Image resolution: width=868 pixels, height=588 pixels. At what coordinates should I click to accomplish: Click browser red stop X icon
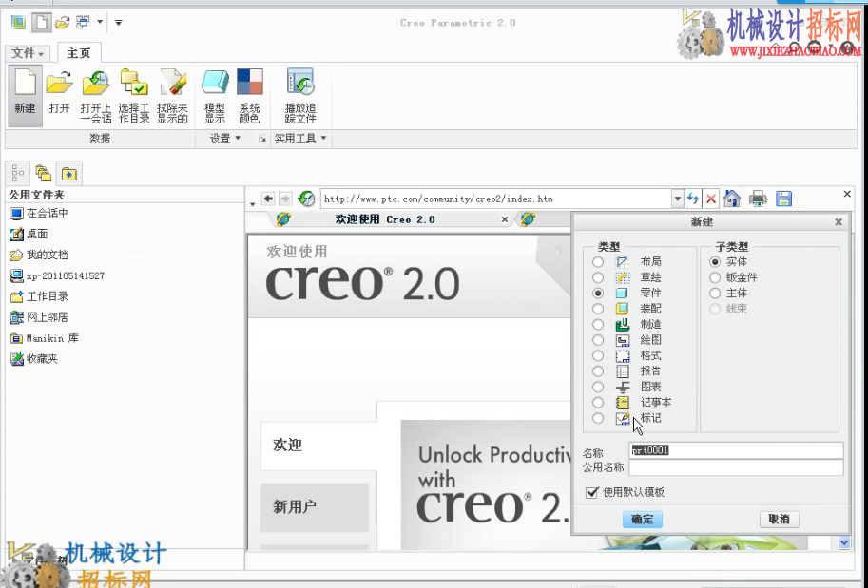click(711, 199)
